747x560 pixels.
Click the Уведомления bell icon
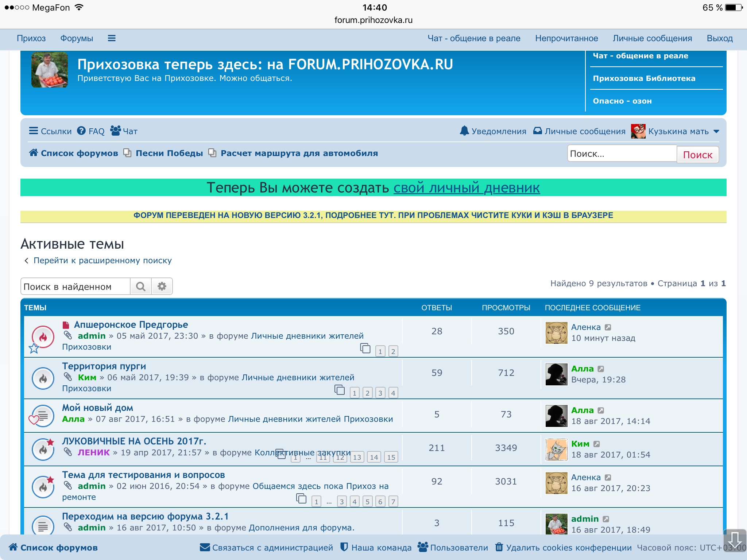(x=464, y=131)
